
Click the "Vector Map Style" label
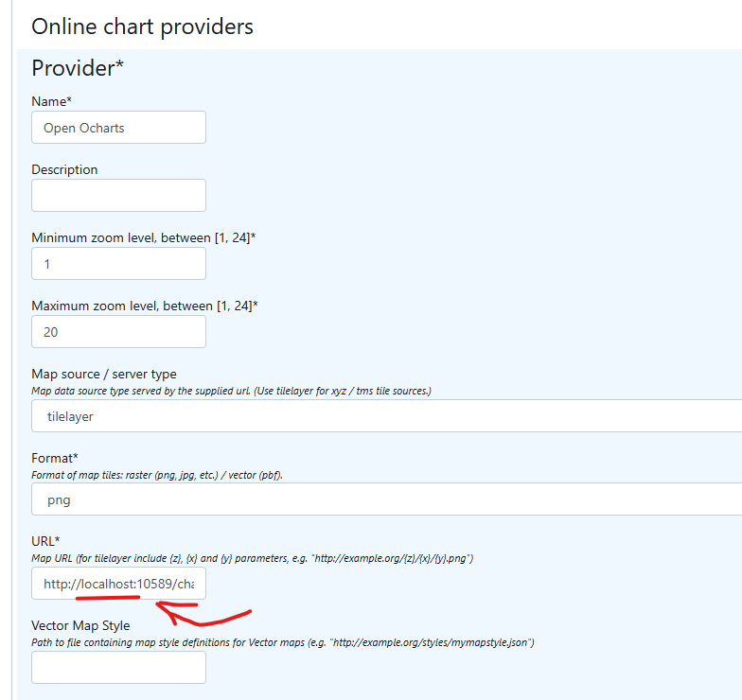(x=80, y=625)
